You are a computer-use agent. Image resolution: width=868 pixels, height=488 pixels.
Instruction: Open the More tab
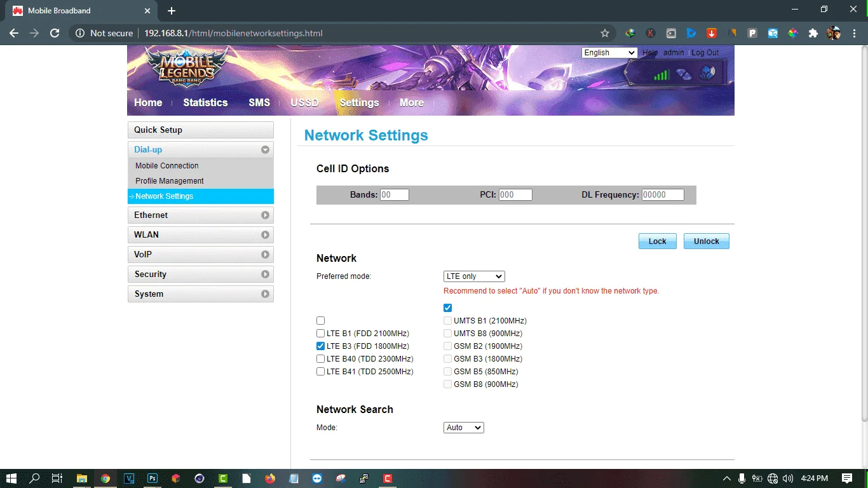412,102
